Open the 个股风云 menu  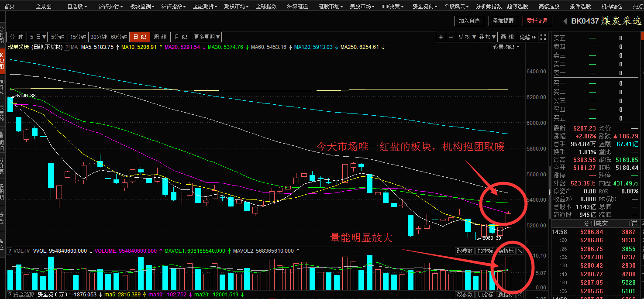pos(456,7)
